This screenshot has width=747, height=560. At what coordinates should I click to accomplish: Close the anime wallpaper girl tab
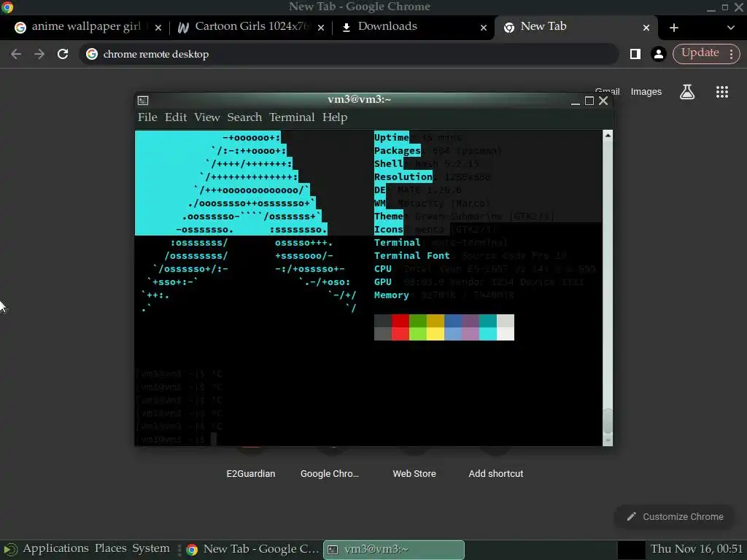[158, 28]
